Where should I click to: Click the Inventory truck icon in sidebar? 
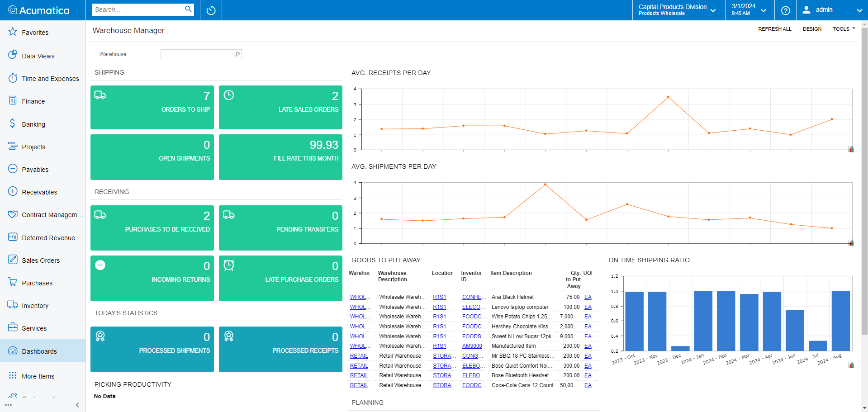click(13, 305)
